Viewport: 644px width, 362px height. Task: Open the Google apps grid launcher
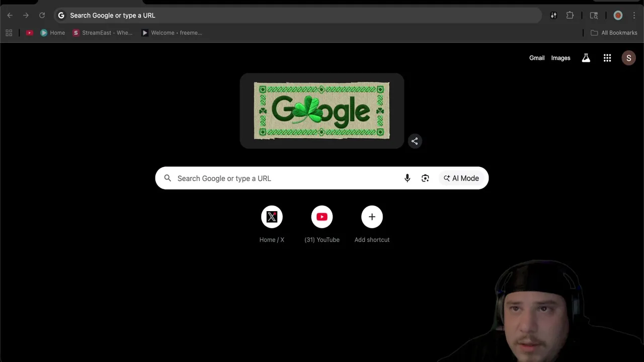(x=607, y=58)
